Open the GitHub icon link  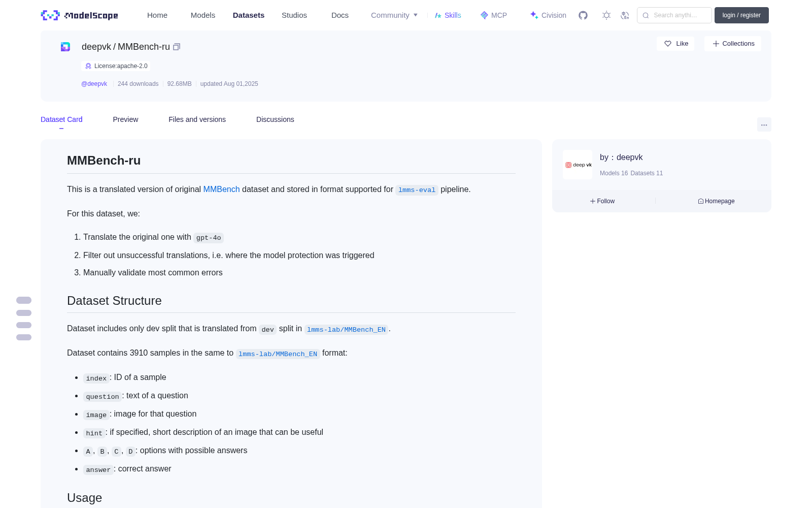[583, 15]
